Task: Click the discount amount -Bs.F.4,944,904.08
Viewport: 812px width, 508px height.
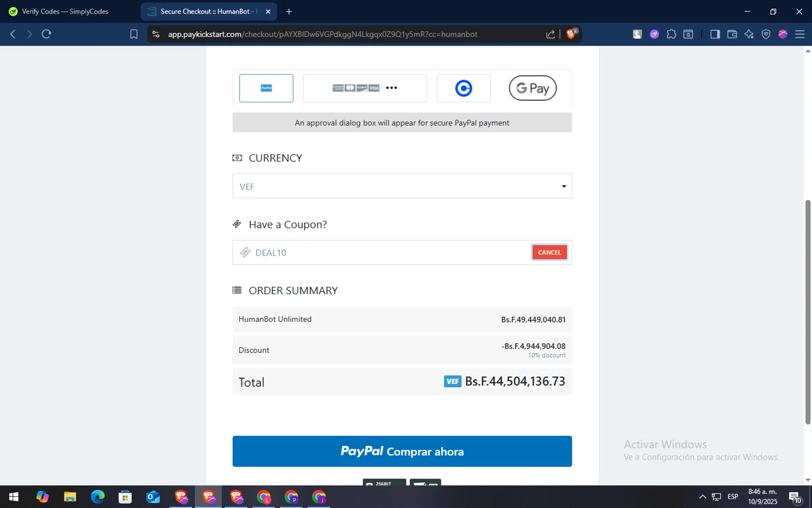Action: pos(533,346)
